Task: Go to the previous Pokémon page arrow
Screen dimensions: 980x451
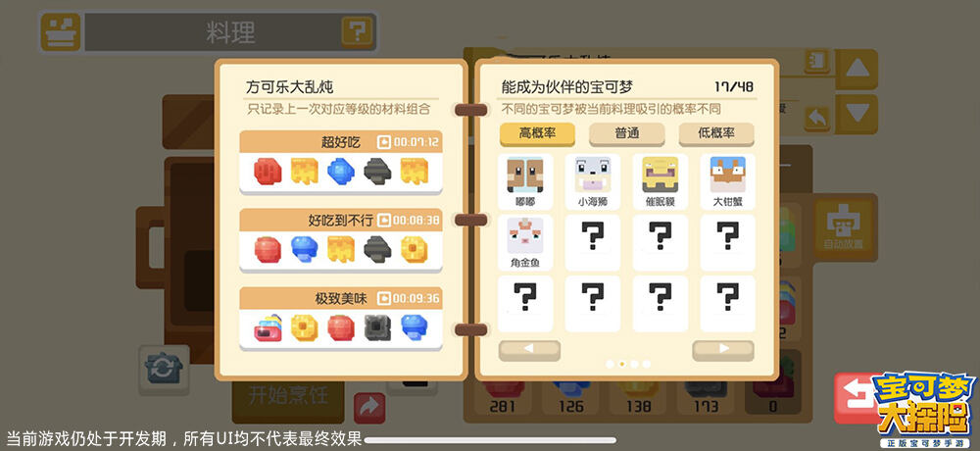Action: tap(529, 350)
